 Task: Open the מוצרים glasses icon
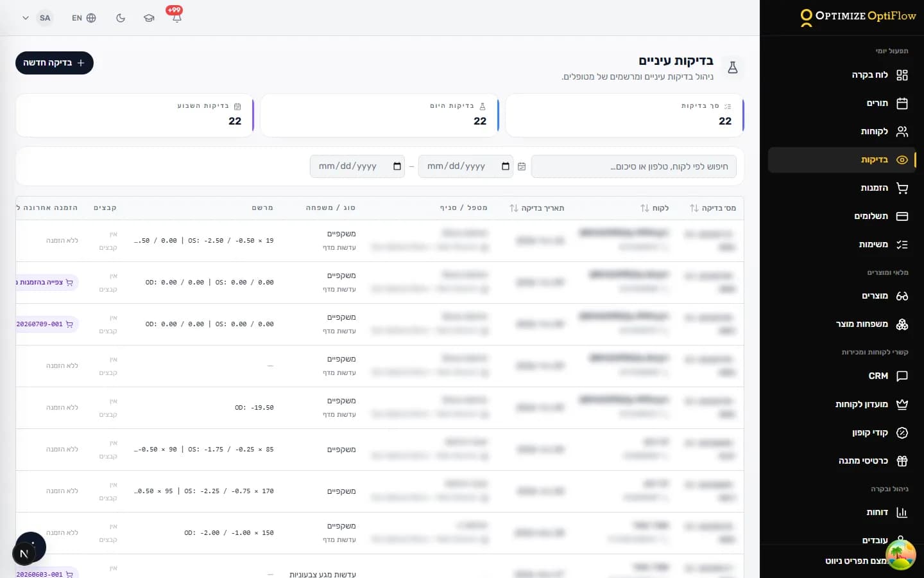tap(902, 296)
